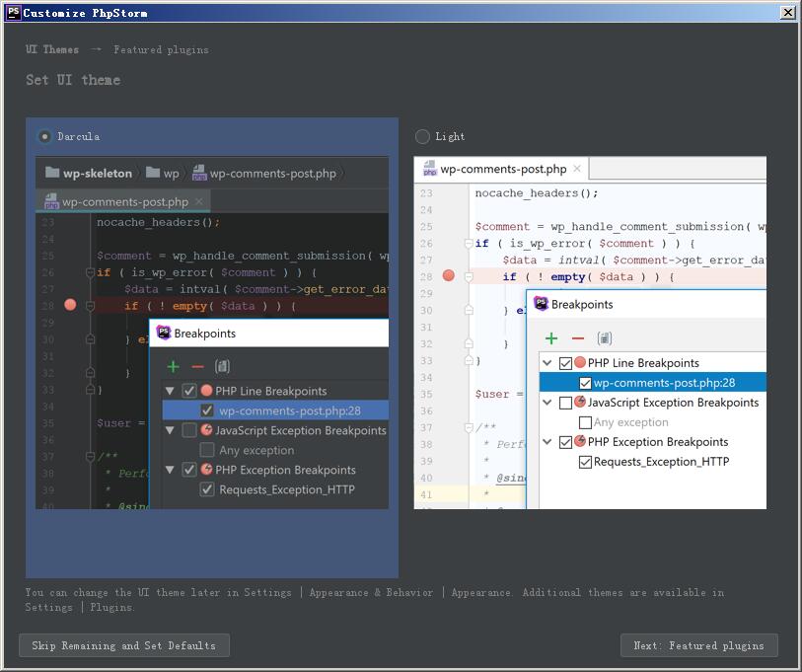Click red remove breakpoint minus in Darcula preview
This screenshot has width=802, height=672.
(x=198, y=366)
